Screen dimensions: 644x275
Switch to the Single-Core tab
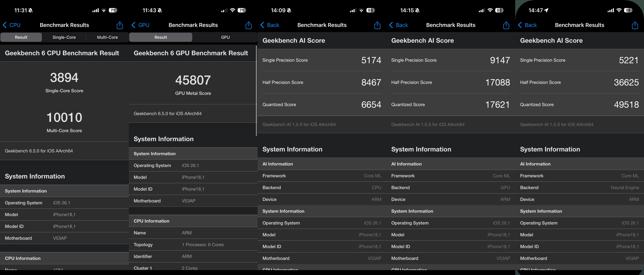64,37
